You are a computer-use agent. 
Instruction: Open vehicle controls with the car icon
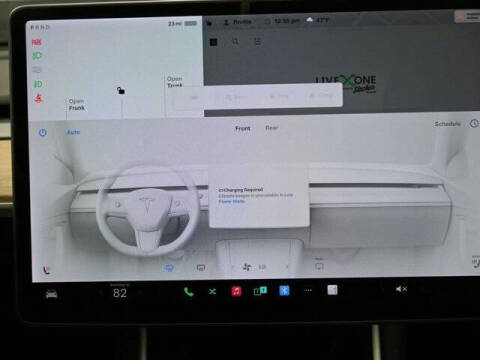pyautogui.click(x=51, y=294)
